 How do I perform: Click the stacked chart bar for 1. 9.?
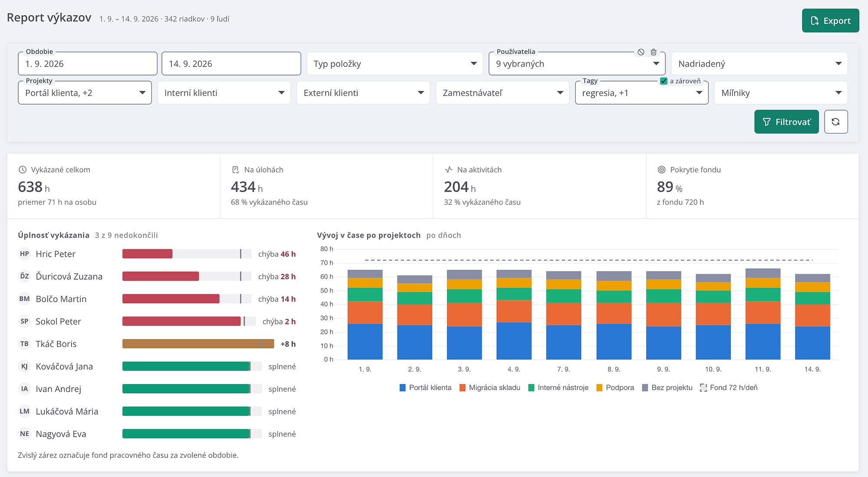pyautogui.click(x=365, y=315)
